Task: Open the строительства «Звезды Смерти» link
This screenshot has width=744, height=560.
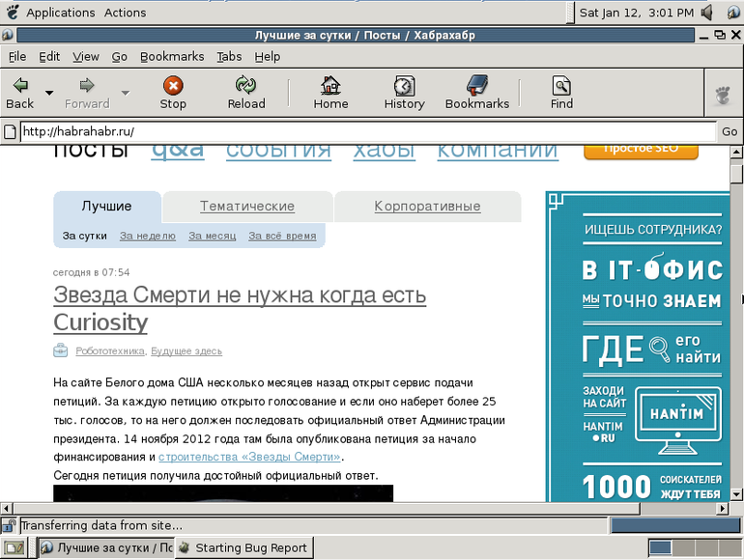Action: [249, 457]
